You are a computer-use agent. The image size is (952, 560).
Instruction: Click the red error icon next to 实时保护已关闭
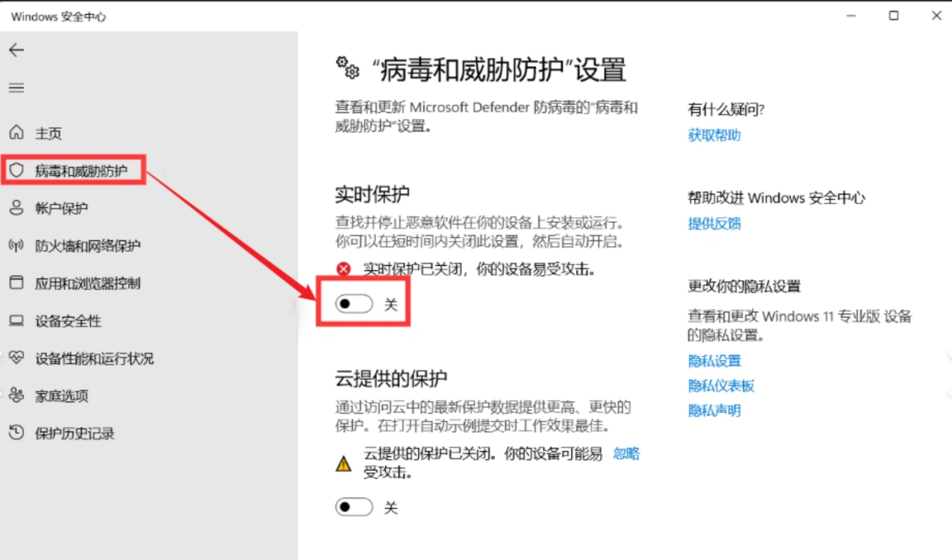pyautogui.click(x=343, y=268)
